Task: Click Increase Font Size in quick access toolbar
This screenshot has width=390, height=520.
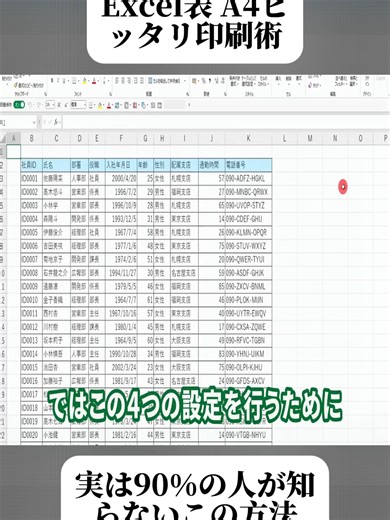Action: coord(59,105)
